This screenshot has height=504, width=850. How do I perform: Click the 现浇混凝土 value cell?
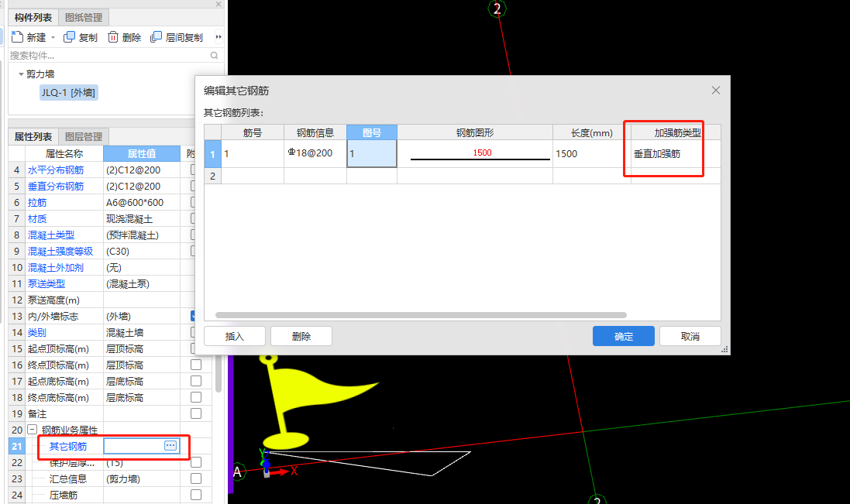coord(142,218)
